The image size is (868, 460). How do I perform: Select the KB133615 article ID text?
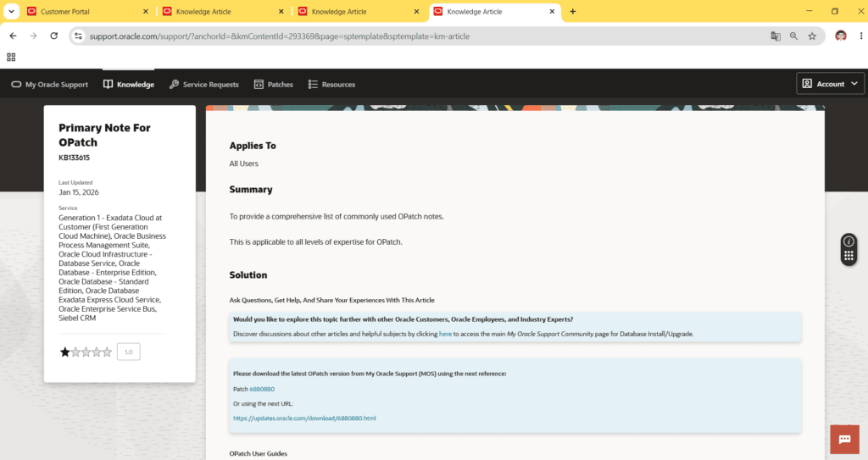tap(75, 158)
